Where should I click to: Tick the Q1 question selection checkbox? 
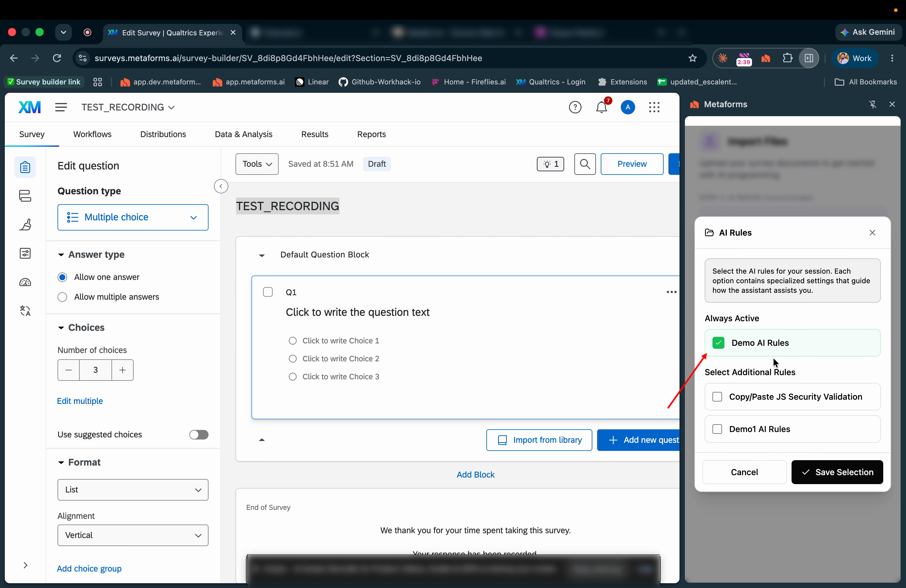[268, 292]
